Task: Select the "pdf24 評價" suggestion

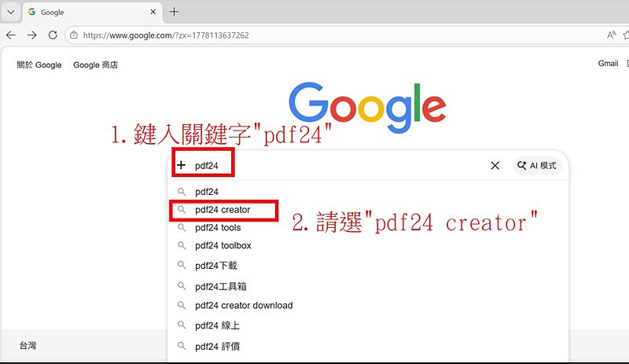Action: (368, 346)
